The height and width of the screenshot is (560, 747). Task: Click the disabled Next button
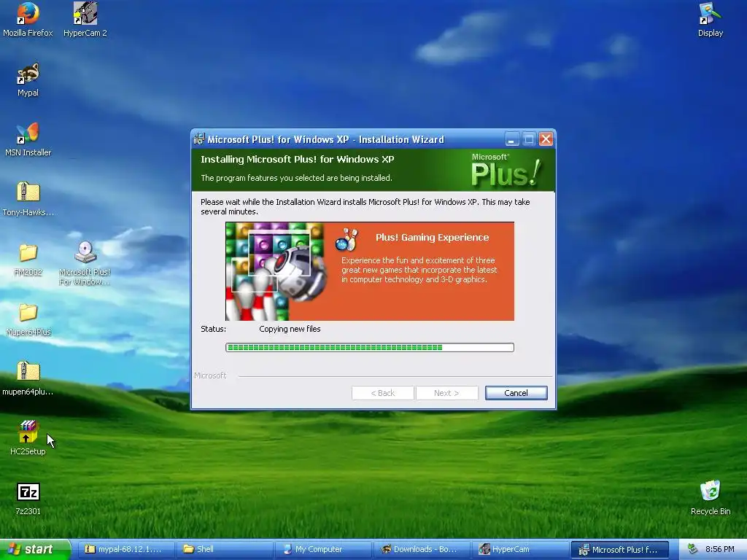(446, 393)
